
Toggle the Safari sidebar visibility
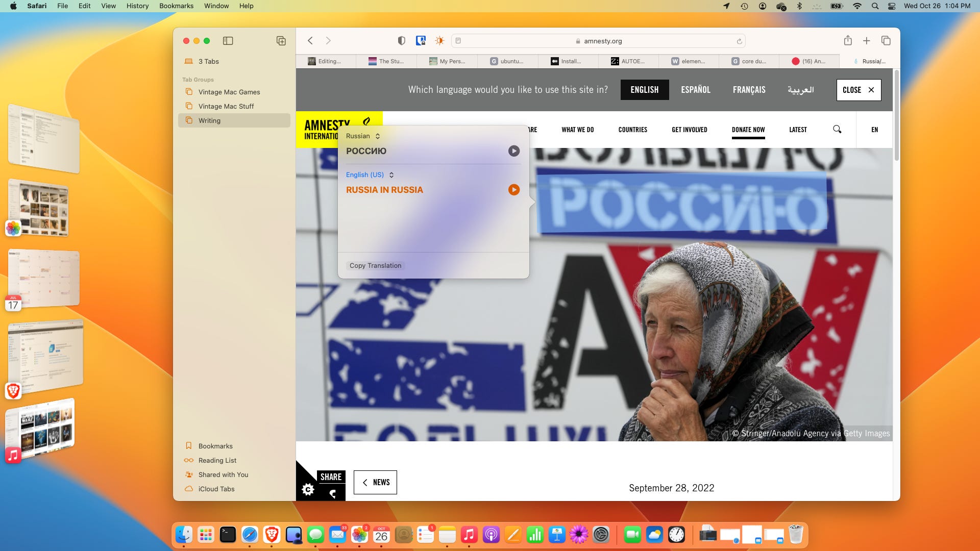coord(228,41)
